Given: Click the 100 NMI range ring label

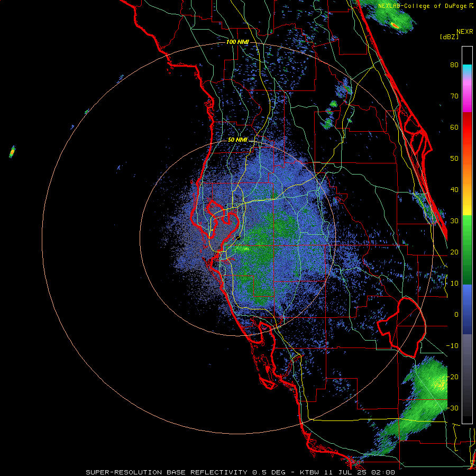Looking at the screenshot, I should click(x=237, y=42).
